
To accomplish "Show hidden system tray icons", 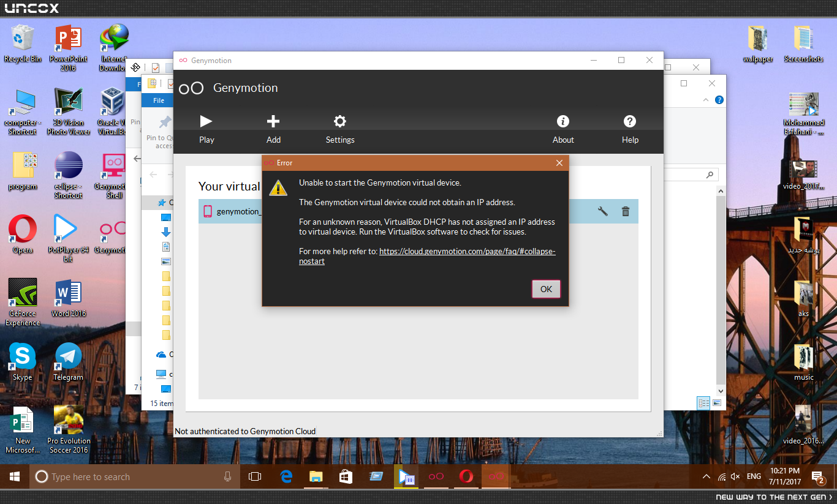I will (706, 476).
